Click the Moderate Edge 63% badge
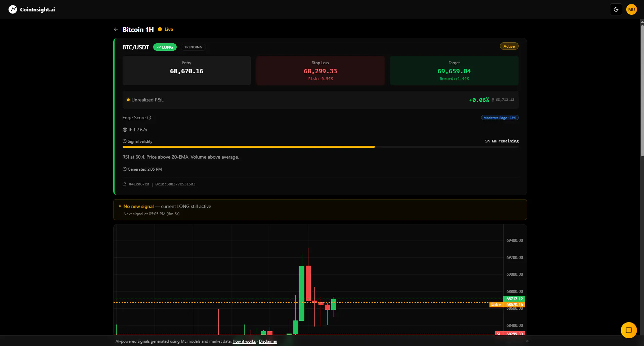Viewport: 644px width, 346px height. 500,118
